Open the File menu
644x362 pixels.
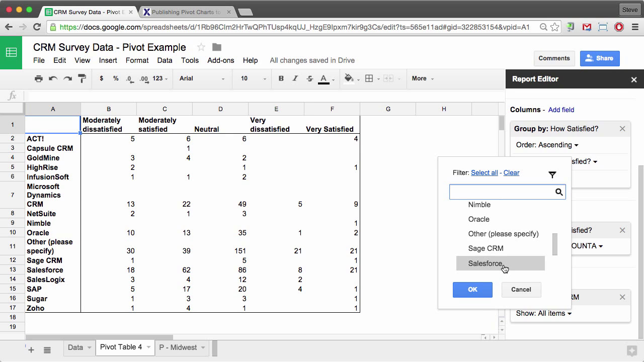(39, 60)
